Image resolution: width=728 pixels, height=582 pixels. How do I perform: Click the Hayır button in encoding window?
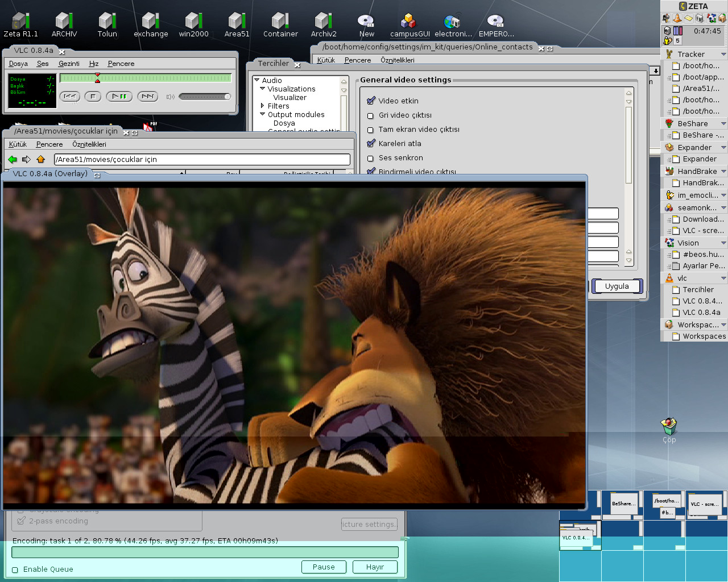click(375, 567)
